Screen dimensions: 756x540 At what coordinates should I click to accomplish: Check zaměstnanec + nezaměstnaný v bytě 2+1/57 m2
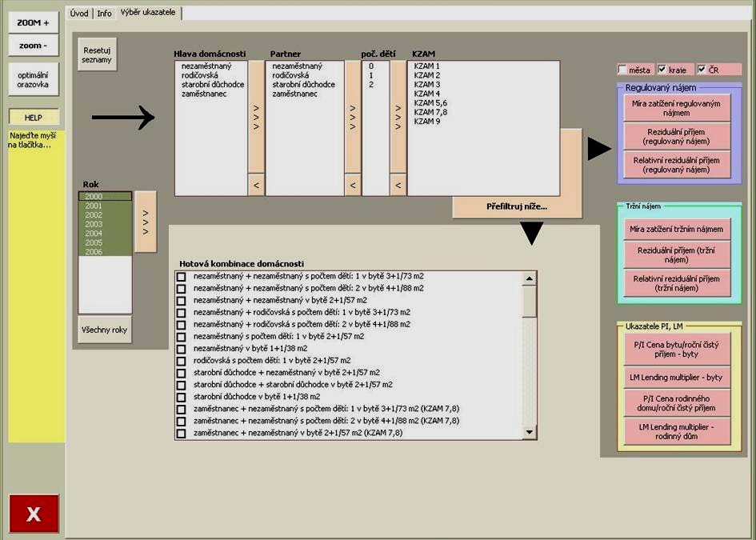click(182, 434)
